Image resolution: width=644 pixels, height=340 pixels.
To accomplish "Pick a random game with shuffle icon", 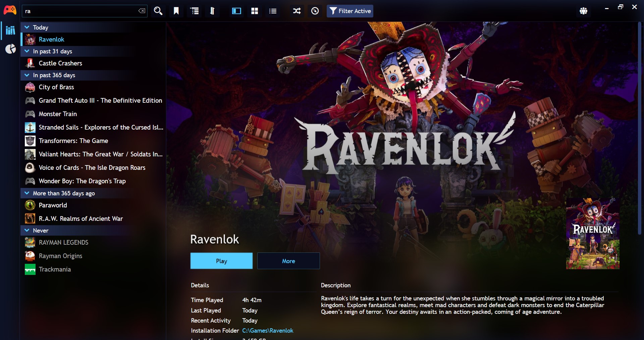I will (x=297, y=11).
